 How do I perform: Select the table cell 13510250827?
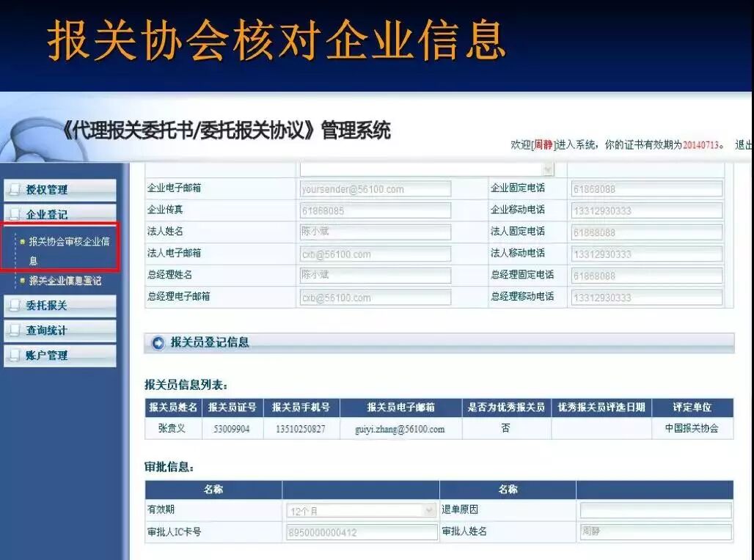tap(301, 428)
